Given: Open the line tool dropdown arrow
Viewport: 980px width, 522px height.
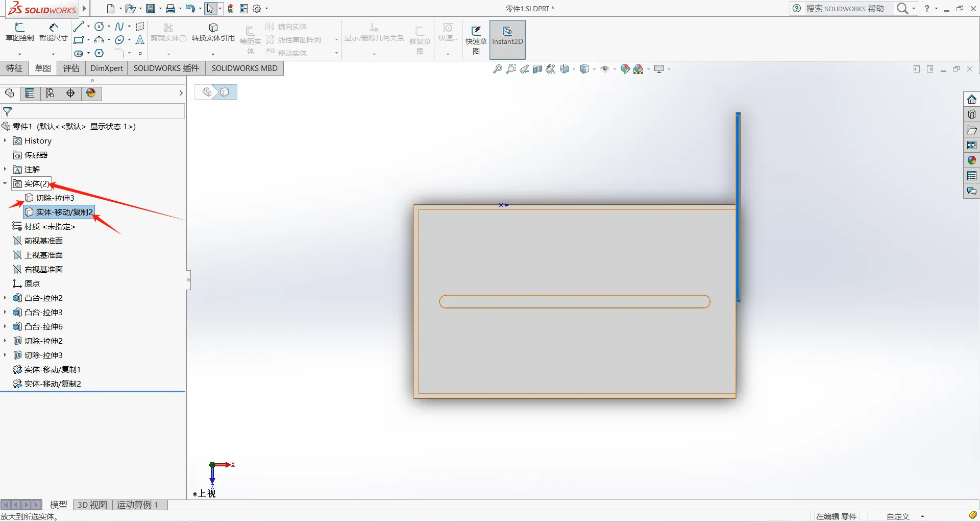Looking at the screenshot, I should point(88,27).
